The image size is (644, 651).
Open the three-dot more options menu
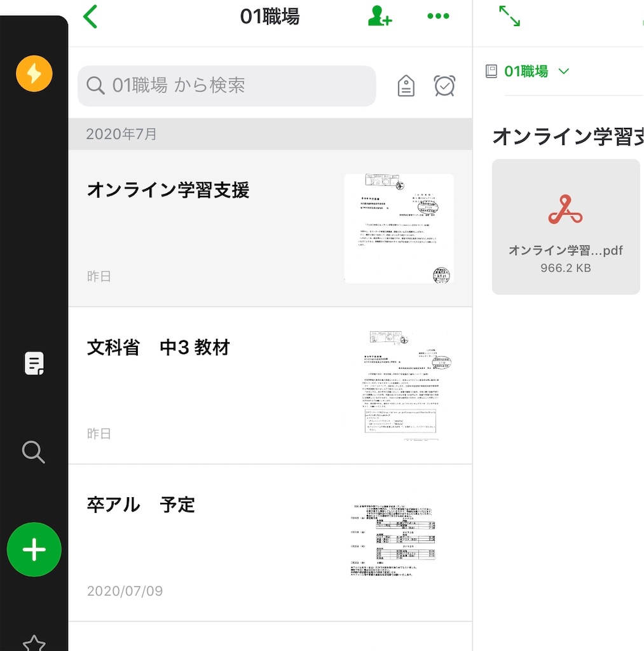click(x=438, y=16)
